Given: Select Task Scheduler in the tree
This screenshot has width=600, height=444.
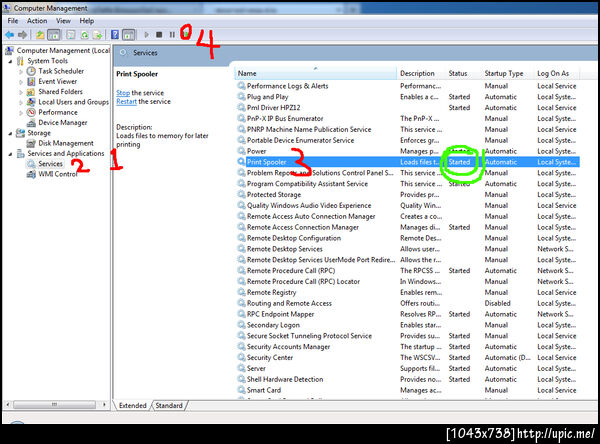Looking at the screenshot, I should (x=61, y=71).
